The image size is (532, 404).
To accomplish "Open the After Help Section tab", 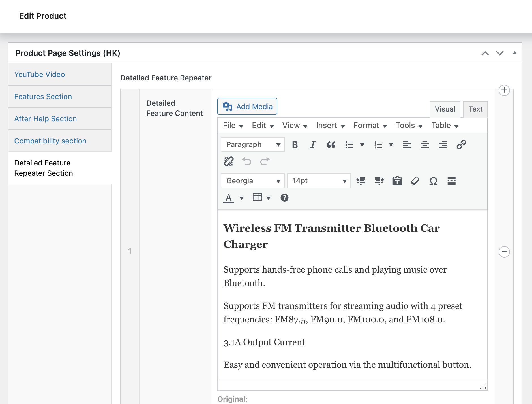I will [60, 119].
